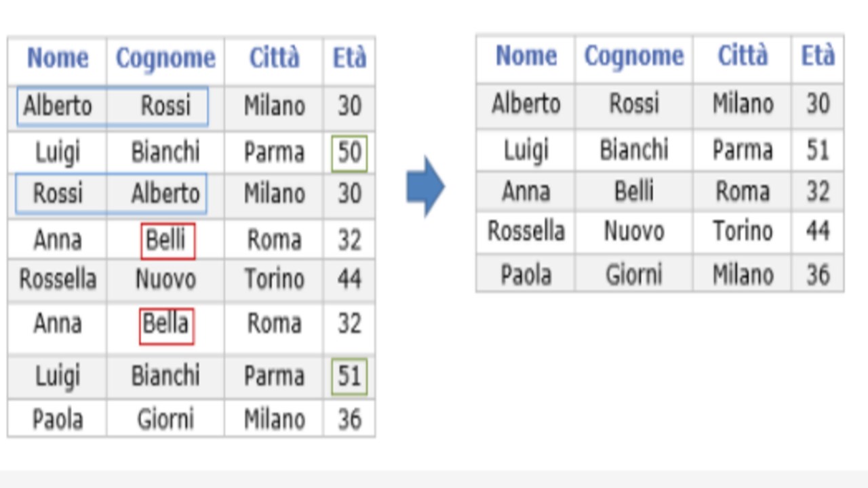Click age 44 in the left table
Screen dimensions: 868x488
(349, 279)
